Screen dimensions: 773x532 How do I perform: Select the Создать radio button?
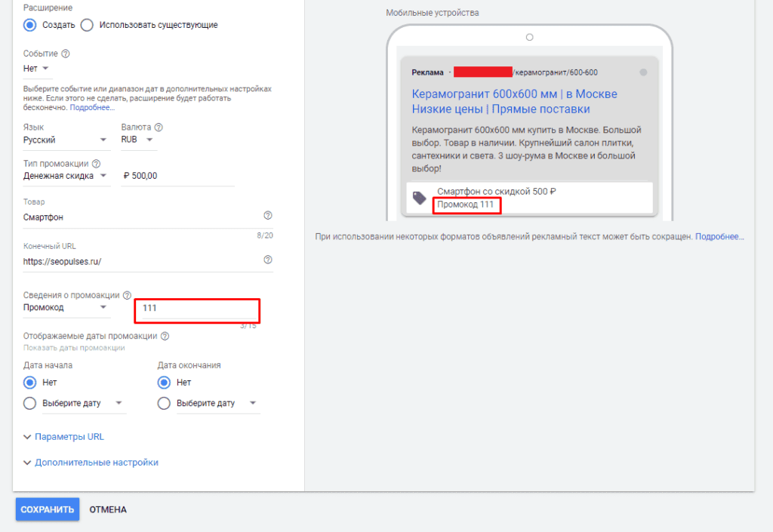pyautogui.click(x=30, y=25)
